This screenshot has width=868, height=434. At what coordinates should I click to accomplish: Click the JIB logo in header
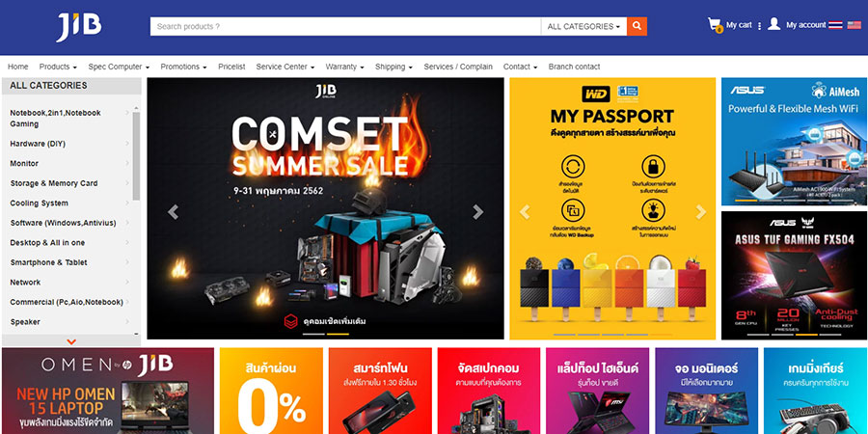click(79, 27)
